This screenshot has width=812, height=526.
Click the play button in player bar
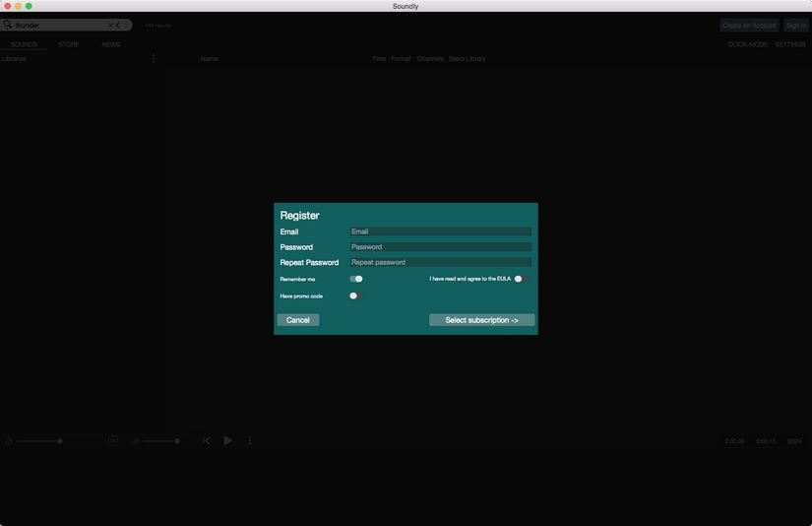pos(227,440)
